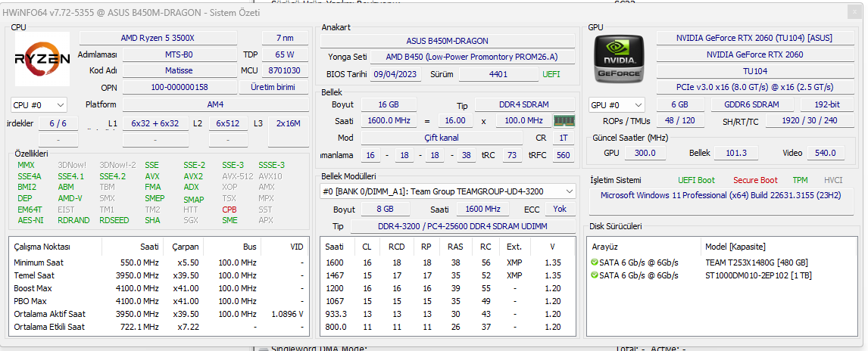Click the ROPs / TMUs value 48 / 120
Viewport: 868px width, 351px height.
(680, 120)
